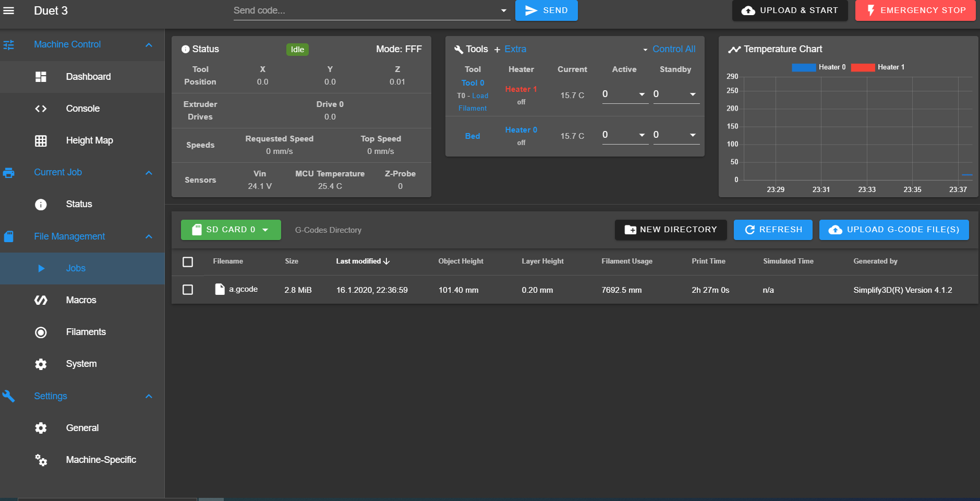Click the Machine Control sliders icon
The height and width of the screenshot is (501, 980).
click(8, 45)
